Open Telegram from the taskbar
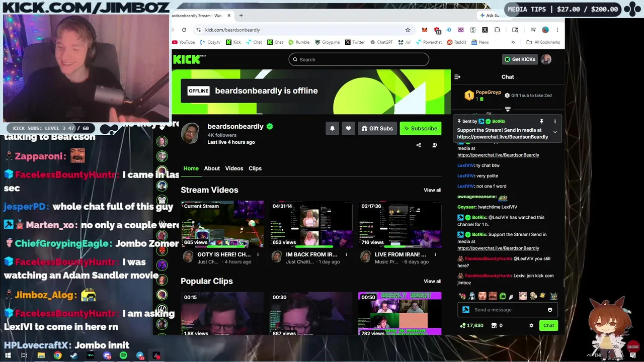Image resolution: width=644 pixels, height=362 pixels. pyautogui.click(x=140, y=355)
